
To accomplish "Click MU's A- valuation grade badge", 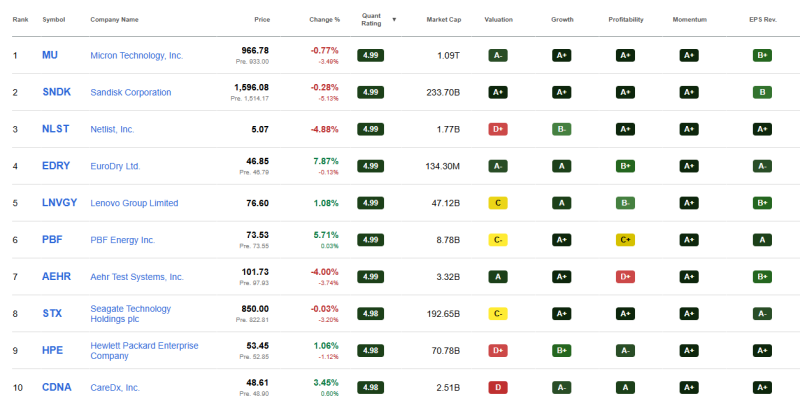I will (498, 55).
